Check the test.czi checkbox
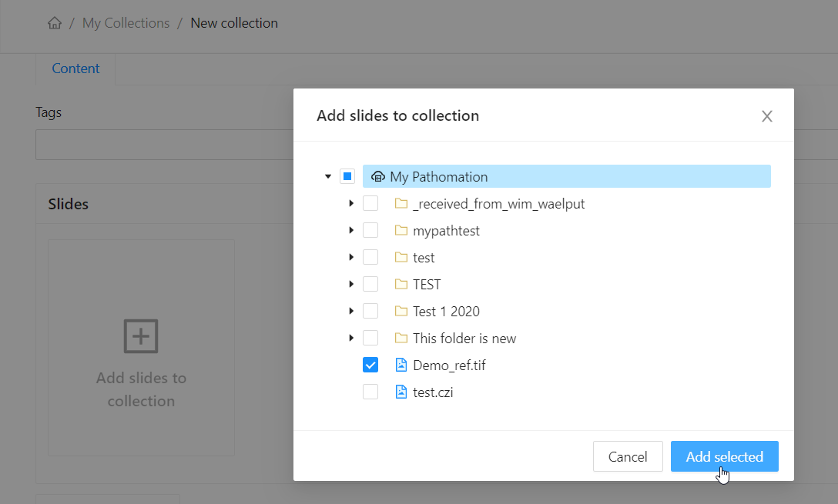Image resolution: width=838 pixels, height=504 pixels. pyautogui.click(x=370, y=392)
